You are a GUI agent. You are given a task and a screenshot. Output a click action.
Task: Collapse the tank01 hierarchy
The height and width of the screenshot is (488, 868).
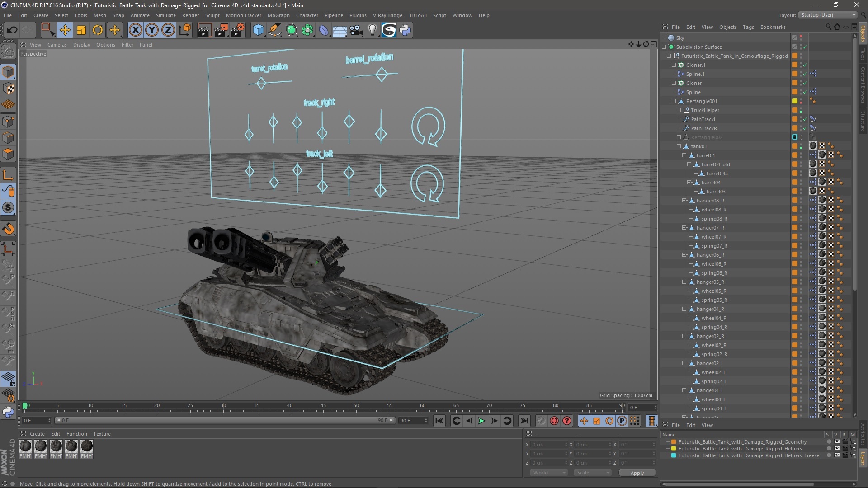pos(679,146)
